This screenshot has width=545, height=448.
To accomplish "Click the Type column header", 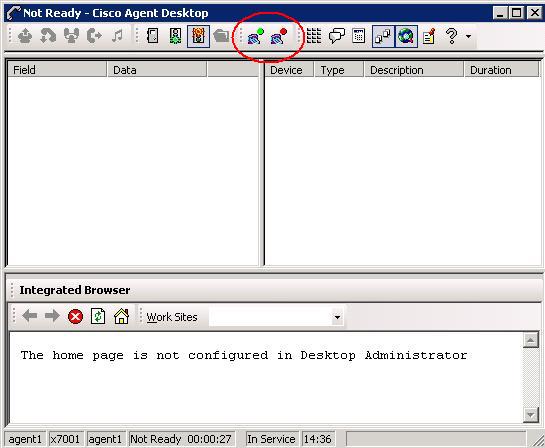I will click(x=339, y=70).
